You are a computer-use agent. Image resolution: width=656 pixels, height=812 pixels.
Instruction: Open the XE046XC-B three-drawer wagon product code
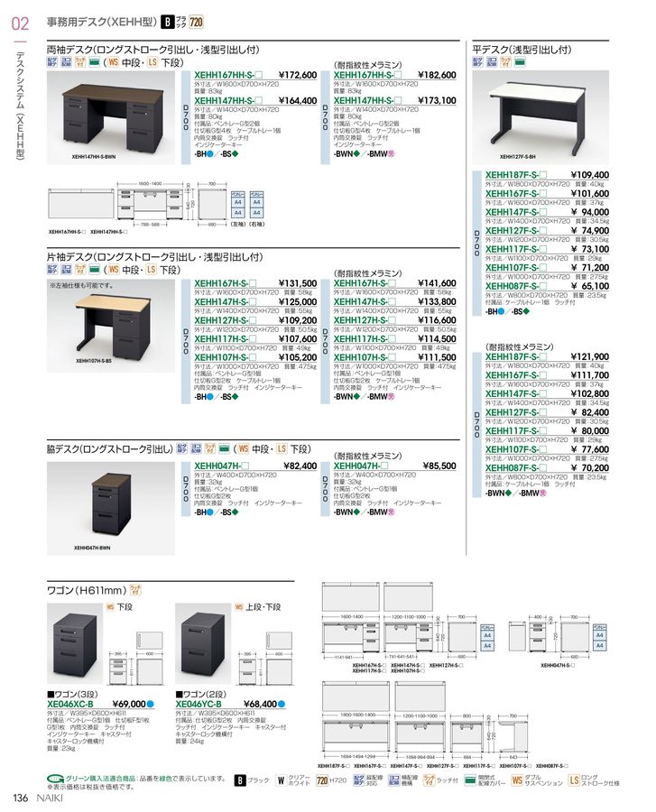point(73,703)
